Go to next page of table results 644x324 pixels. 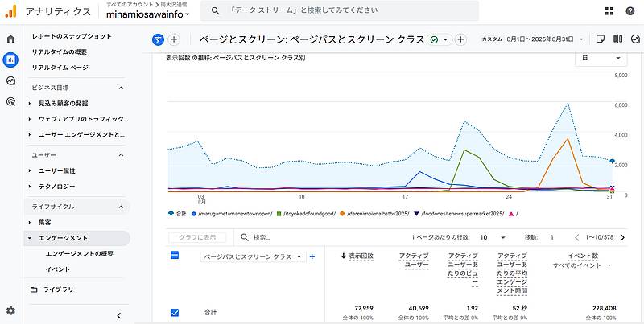597,238
